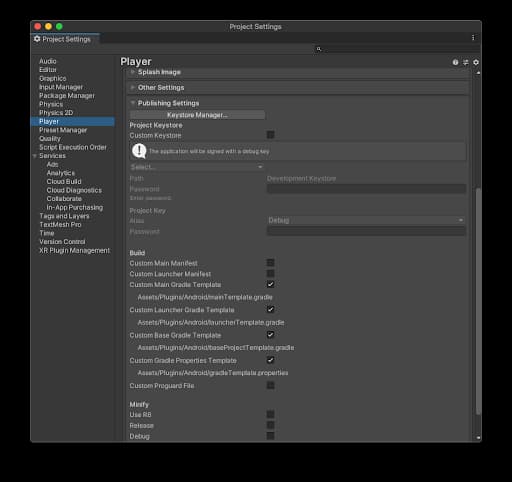Select In-App Purchasing under Services
This screenshot has width=512, height=482.
[75, 207]
